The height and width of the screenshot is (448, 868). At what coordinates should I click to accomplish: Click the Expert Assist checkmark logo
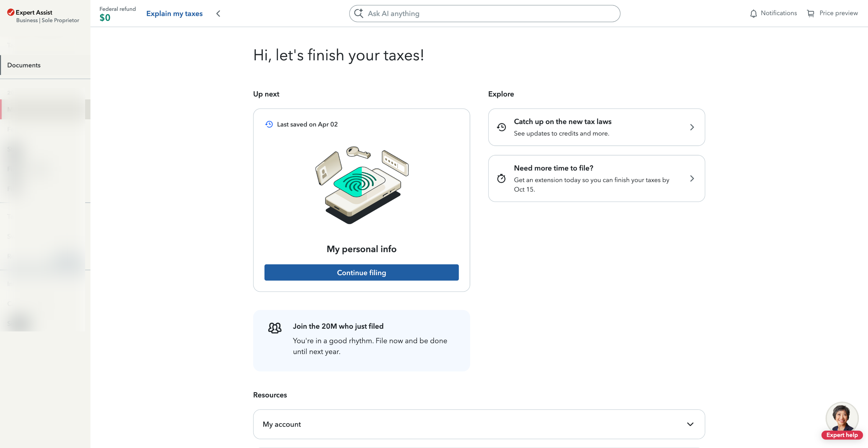point(11,12)
